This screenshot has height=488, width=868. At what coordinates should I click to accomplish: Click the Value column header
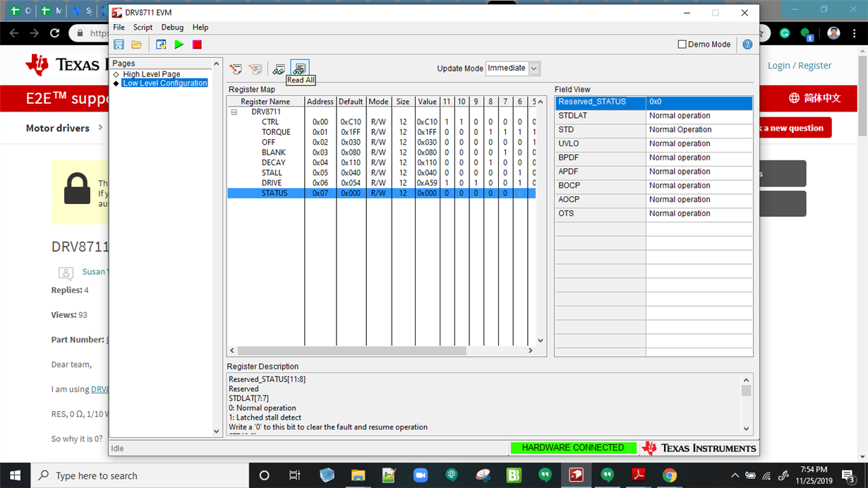[427, 102]
